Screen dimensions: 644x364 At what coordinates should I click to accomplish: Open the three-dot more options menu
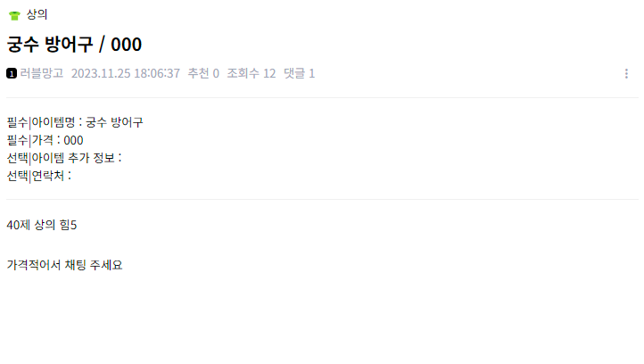click(626, 73)
